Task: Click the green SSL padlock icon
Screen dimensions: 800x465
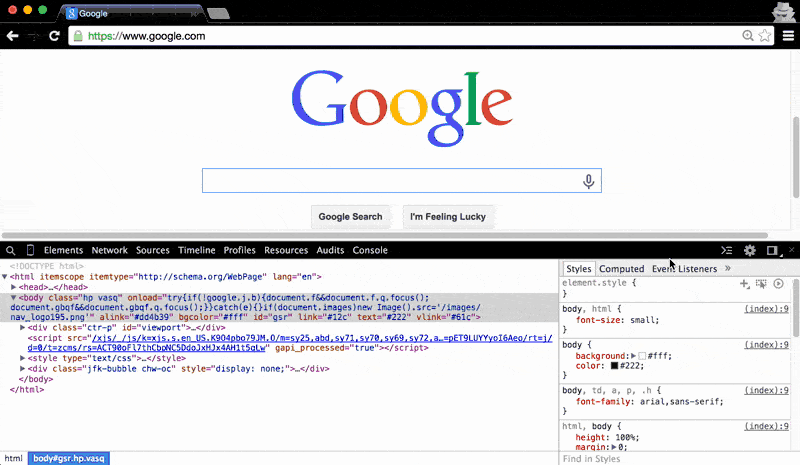Action: pos(78,36)
